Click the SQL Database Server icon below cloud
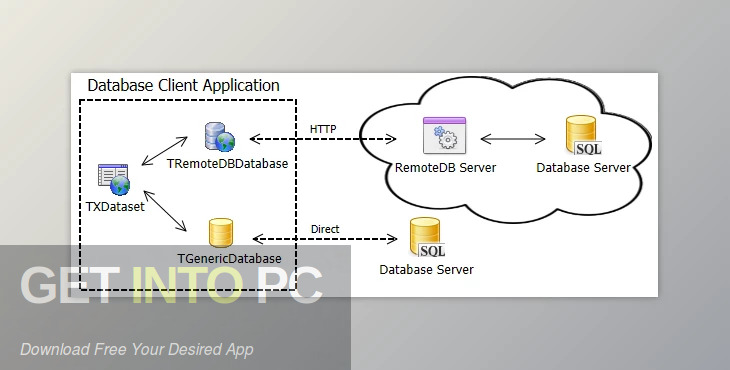The height and width of the screenshot is (370, 730). (427, 237)
